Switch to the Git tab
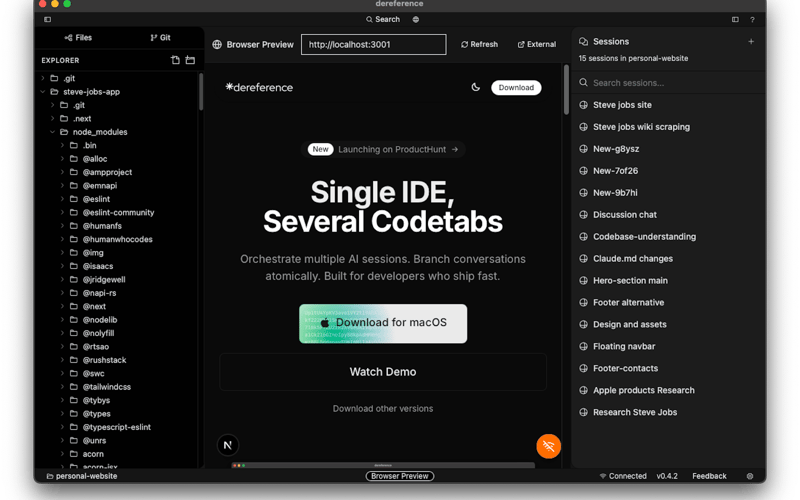800x500 pixels. coord(160,37)
